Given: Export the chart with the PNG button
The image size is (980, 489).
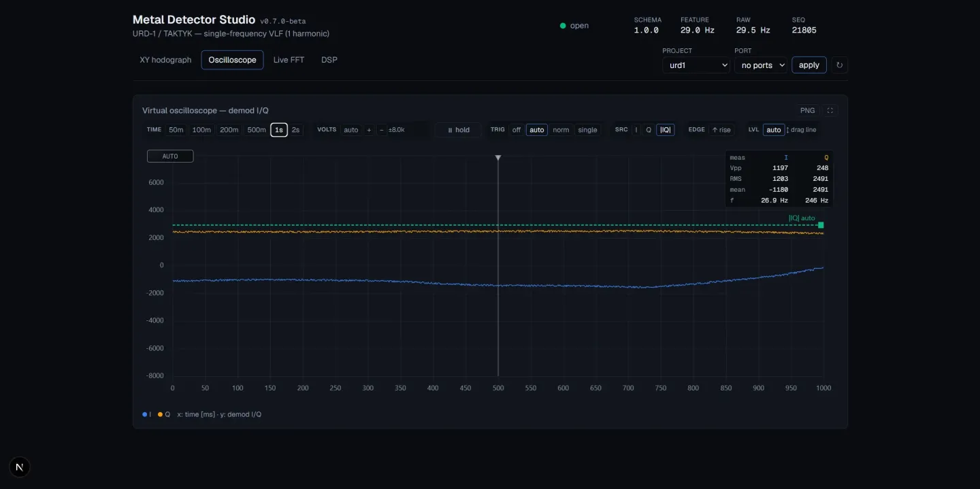Looking at the screenshot, I should [x=807, y=110].
